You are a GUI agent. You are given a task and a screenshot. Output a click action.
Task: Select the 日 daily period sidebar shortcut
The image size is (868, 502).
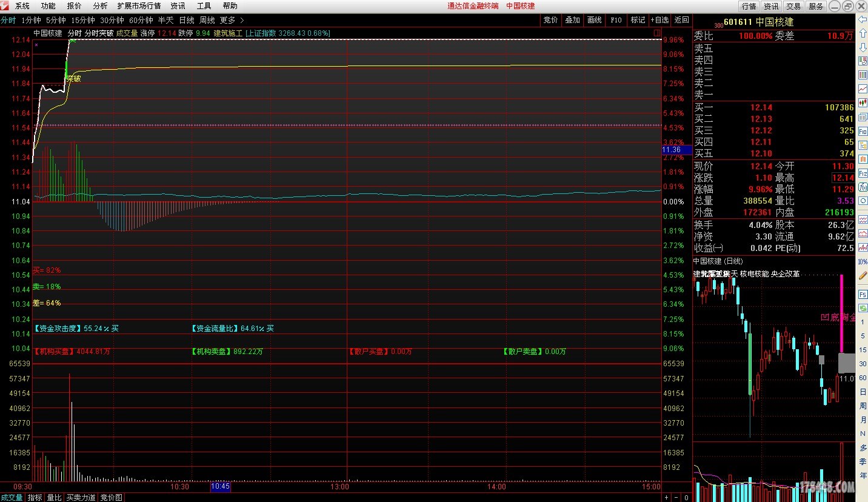pyautogui.click(x=863, y=392)
